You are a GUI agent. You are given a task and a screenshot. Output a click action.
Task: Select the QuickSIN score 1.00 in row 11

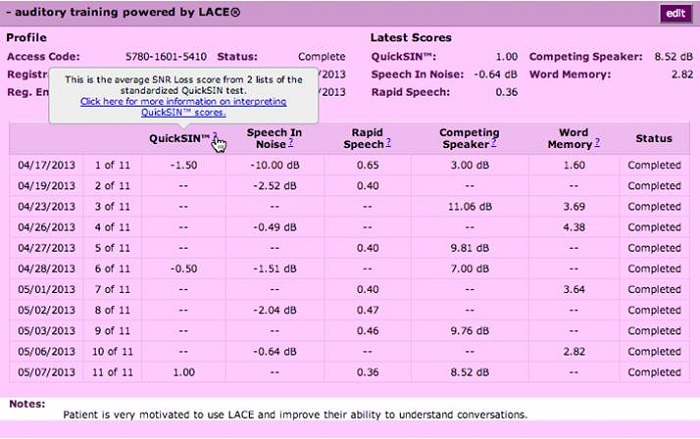click(x=183, y=372)
